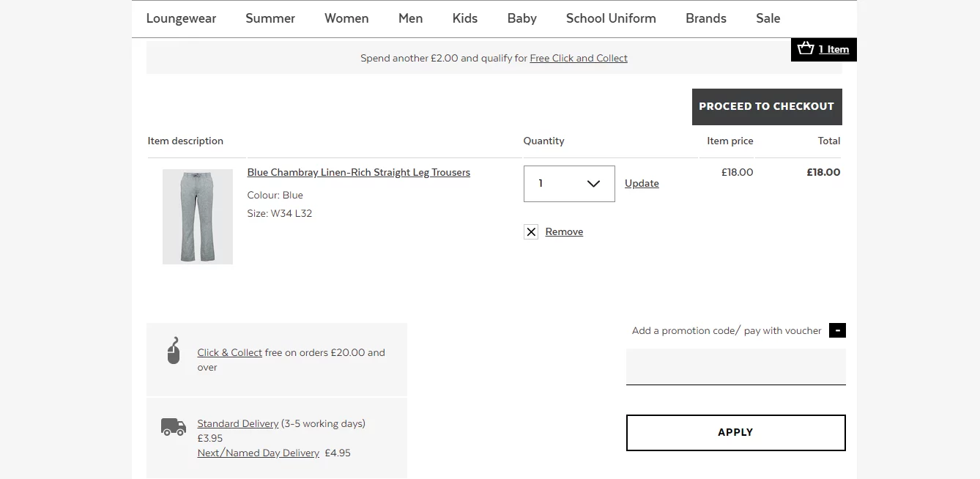Image resolution: width=980 pixels, height=479 pixels.
Task: Collapse the promotion code section with the minus button
Action: pyautogui.click(x=837, y=330)
